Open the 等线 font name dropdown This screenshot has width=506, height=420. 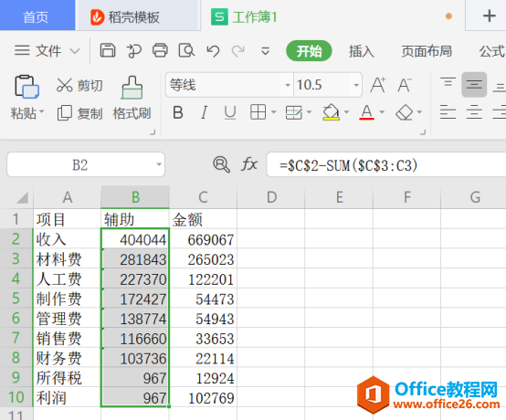click(288, 85)
